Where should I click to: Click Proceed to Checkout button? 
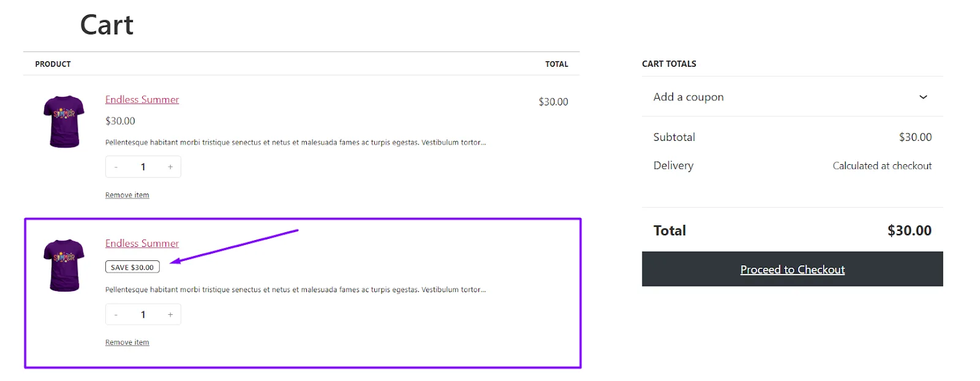coord(792,269)
